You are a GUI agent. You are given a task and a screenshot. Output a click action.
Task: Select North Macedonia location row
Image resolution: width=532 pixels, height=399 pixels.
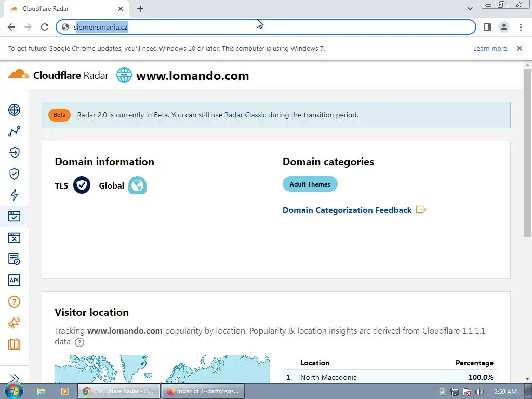point(390,377)
